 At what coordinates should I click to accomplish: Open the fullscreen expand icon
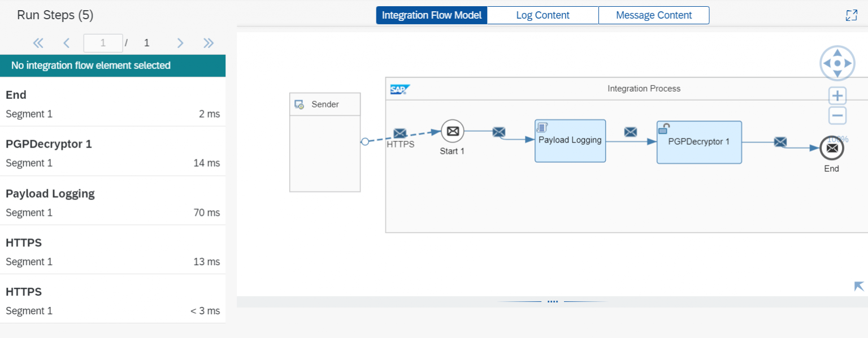point(851,15)
